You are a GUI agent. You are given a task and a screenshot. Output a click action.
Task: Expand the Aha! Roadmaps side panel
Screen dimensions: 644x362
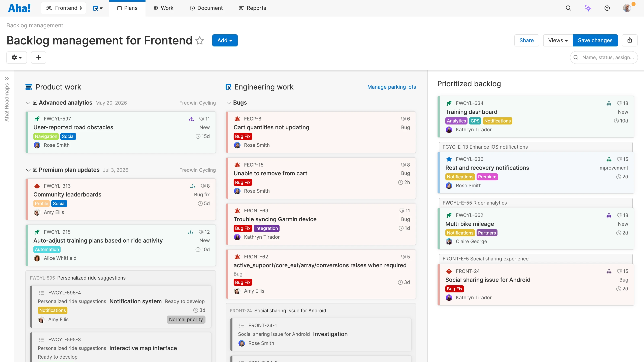(x=6, y=78)
